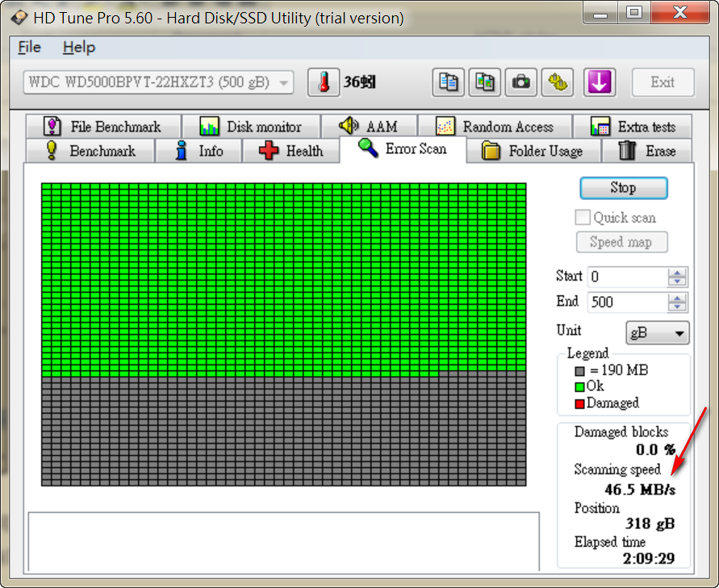Screen dimensions: 719x588
Task: Open the Folder Usage tab
Action: 533,151
